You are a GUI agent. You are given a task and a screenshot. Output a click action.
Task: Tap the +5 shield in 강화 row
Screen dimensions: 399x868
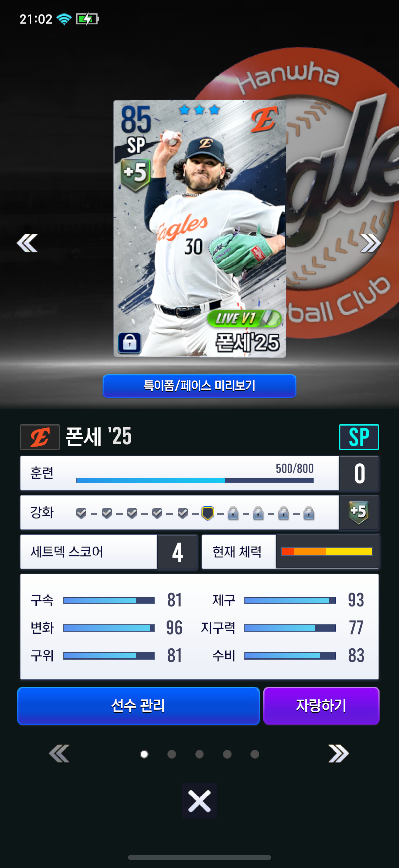(359, 512)
